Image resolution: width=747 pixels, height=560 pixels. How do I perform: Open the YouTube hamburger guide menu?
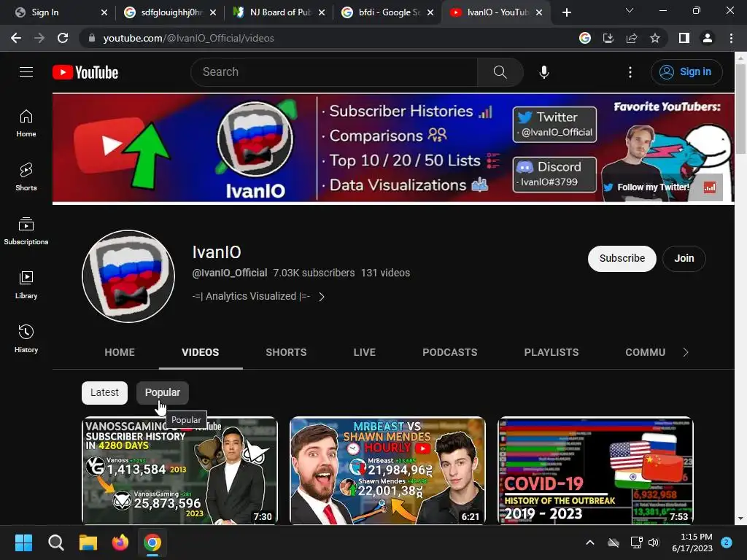coord(26,72)
